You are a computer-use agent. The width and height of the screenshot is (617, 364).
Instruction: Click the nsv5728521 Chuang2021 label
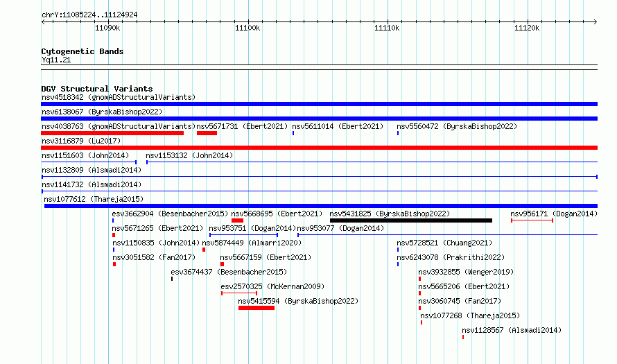click(x=444, y=243)
